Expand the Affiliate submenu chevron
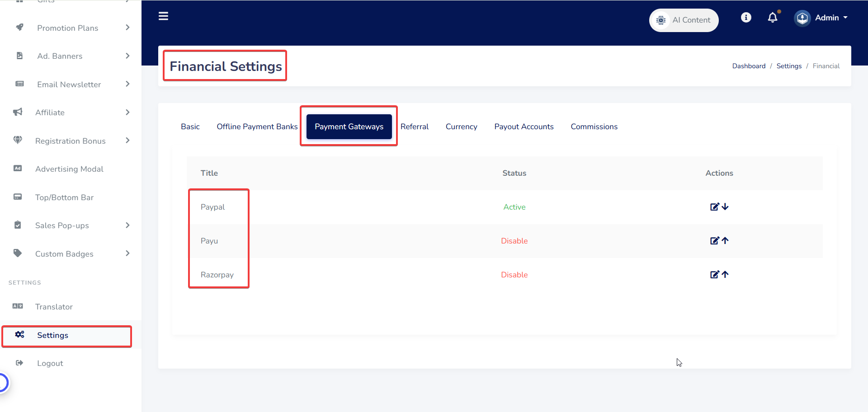This screenshot has height=412, width=868. [x=127, y=112]
